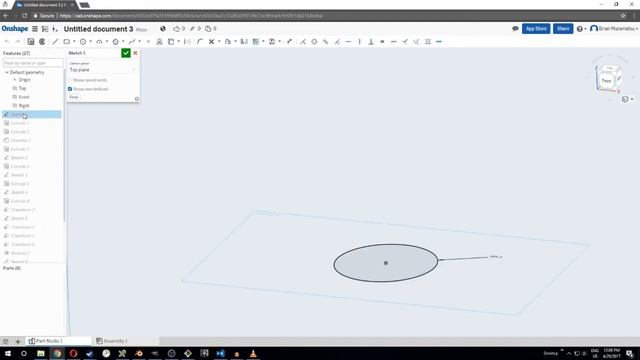Select the Polygon sketch tool
The width and height of the screenshot is (640, 360).
click(x=116, y=42)
